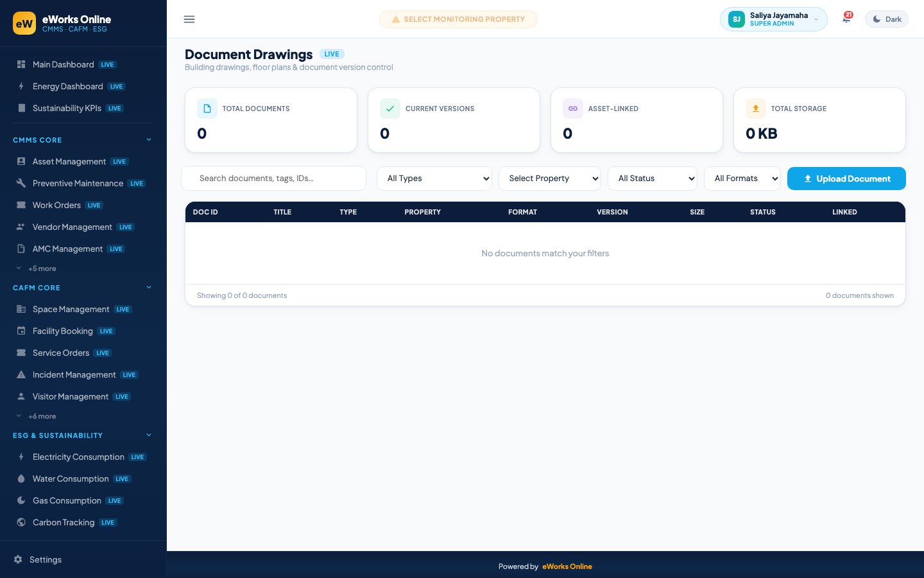Image resolution: width=924 pixels, height=578 pixels.
Task: Click the Work Orders ticket icon
Action: (x=21, y=205)
